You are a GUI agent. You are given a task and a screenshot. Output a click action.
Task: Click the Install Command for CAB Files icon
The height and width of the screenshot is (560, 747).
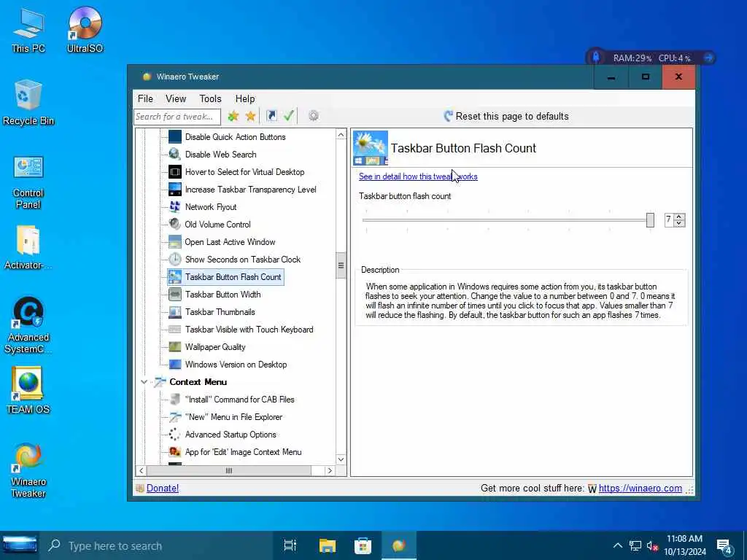(x=175, y=400)
